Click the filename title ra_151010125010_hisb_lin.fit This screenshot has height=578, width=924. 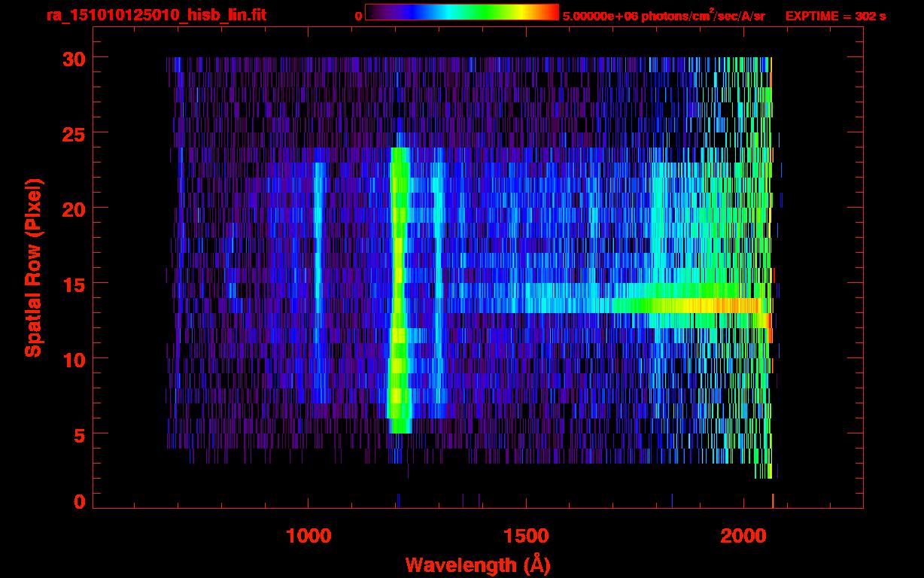click(x=156, y=15)
